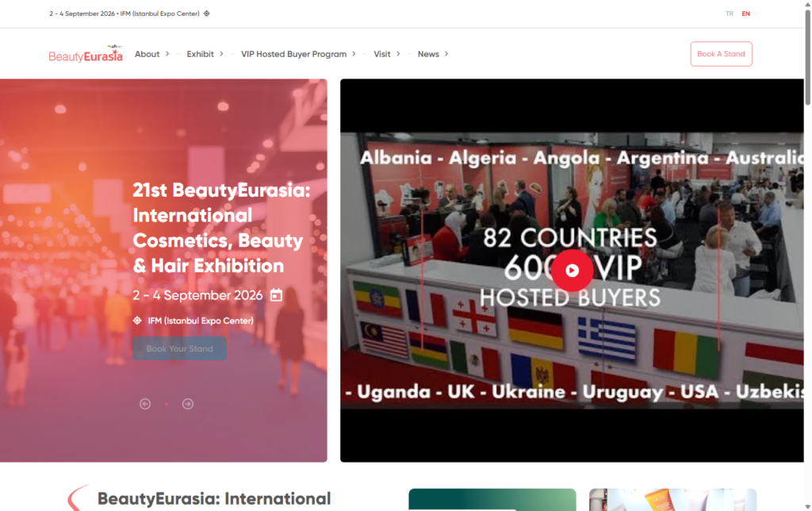This screenshot has width=812, height=511.
Task: Click the BeautyEurasia logo
Action: point(86,54)
